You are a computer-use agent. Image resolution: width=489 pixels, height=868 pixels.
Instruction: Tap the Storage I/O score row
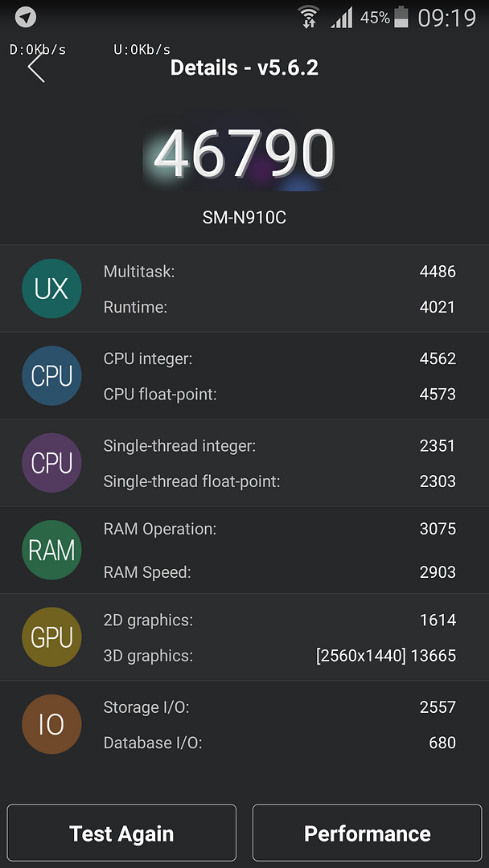[279, 707]
